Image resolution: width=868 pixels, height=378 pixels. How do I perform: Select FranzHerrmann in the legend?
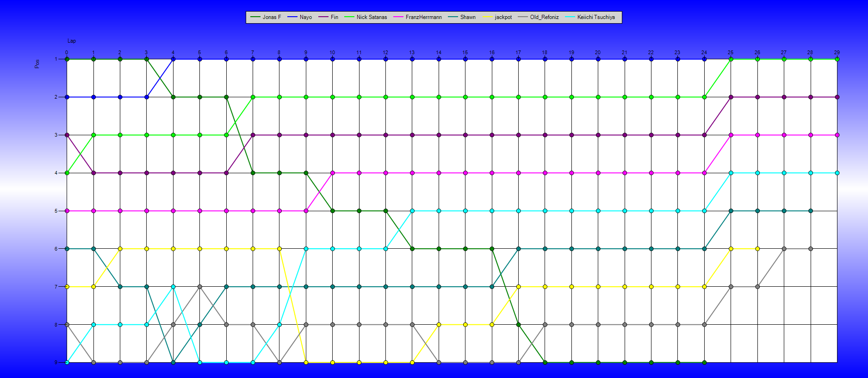pos(418,17)
